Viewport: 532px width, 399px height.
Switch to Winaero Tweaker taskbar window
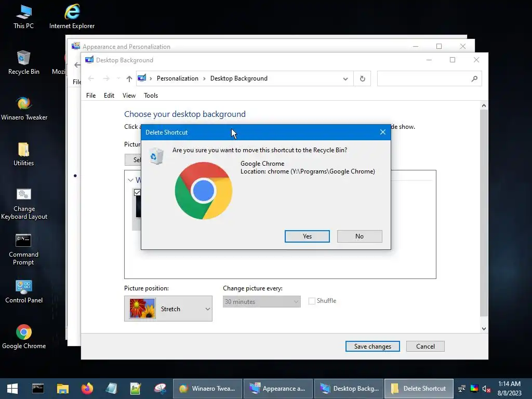pos(208,389)
